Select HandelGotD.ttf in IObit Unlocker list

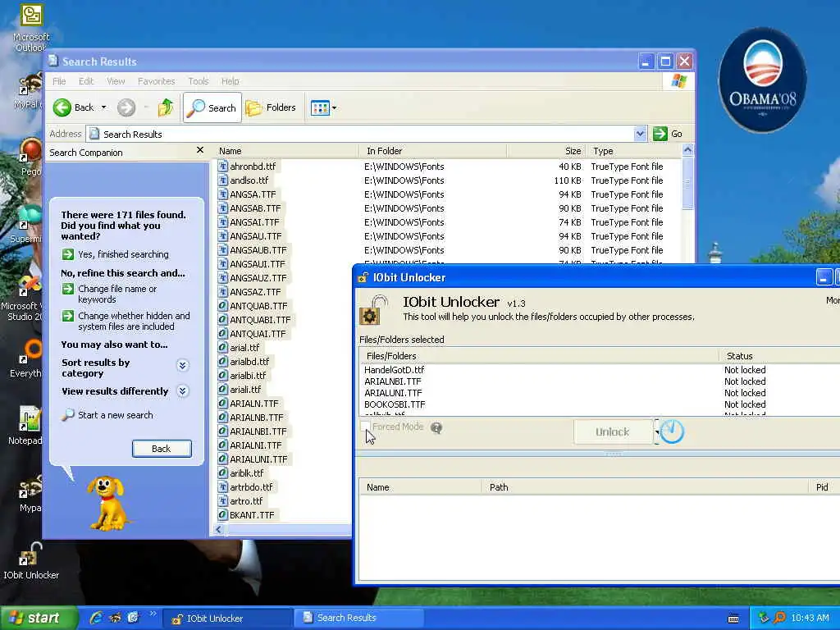pos(395,370)
